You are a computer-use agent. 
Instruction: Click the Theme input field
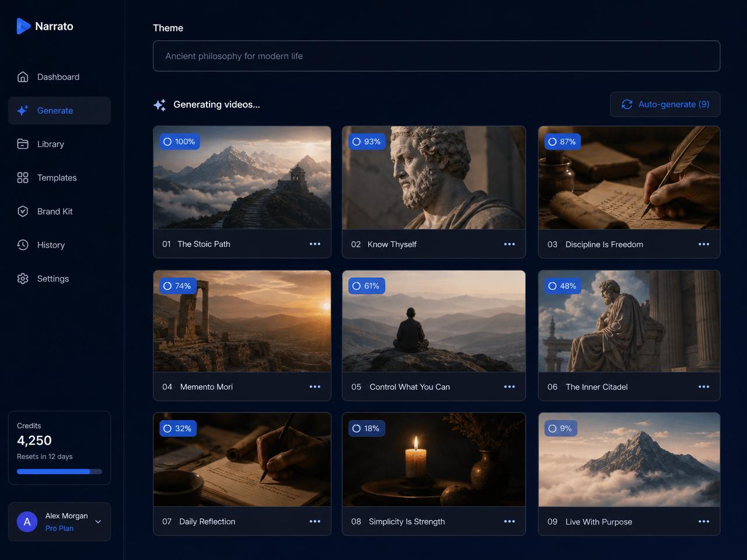tap(437, 56)
